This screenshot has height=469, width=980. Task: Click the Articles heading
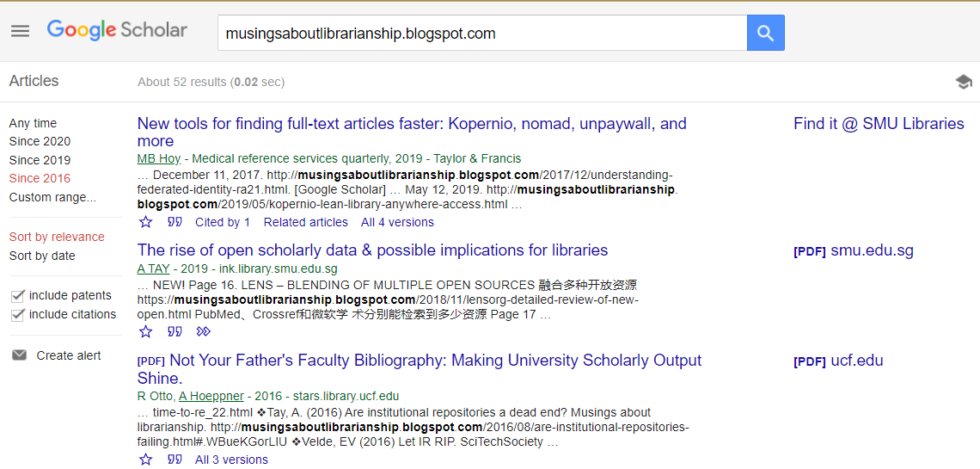pyautogui.click(x=34, y=81)
